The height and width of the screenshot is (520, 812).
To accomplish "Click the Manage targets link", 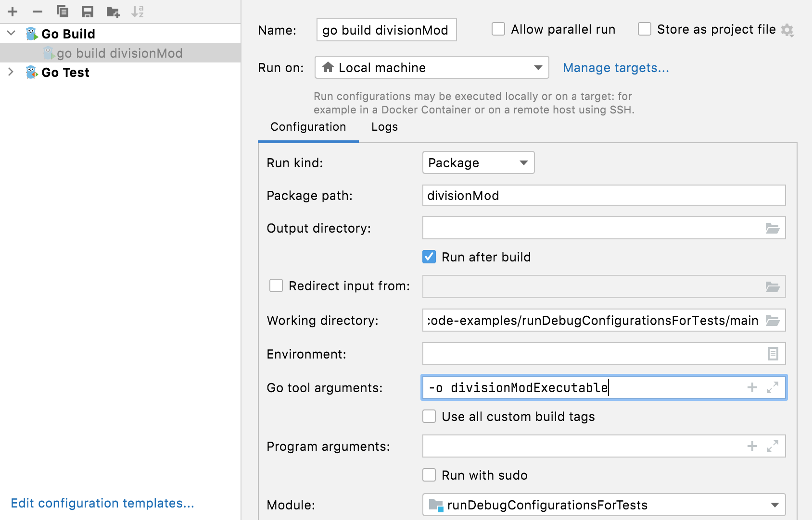I will 616,68.
